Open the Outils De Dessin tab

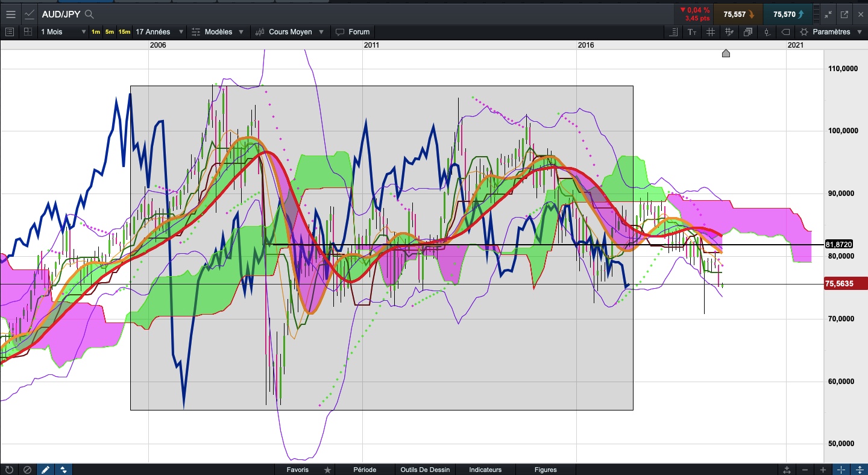[x=425, y=470]
